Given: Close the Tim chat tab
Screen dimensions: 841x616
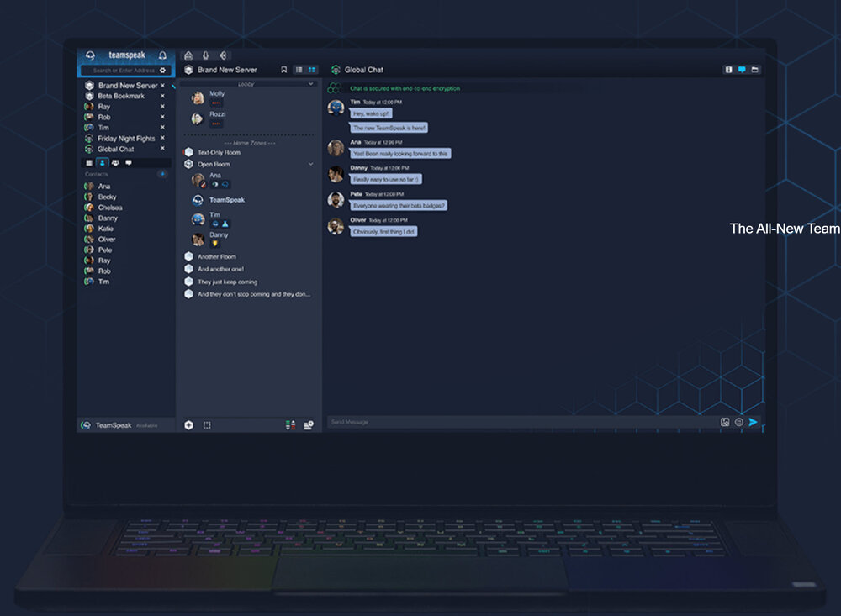Looking at the screenshot, I should click(x=162, y=128).
